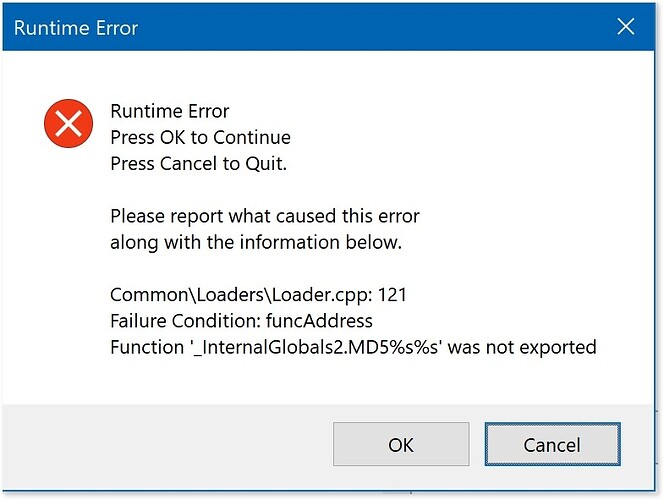Click the word funcAddress
This screenshot has height=500, width=664.
pos(319,321)
